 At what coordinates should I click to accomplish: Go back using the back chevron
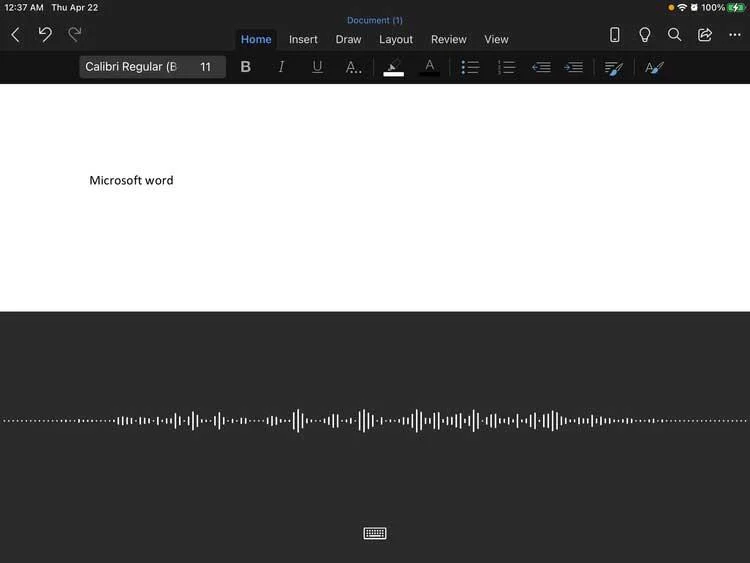(15, 35)
